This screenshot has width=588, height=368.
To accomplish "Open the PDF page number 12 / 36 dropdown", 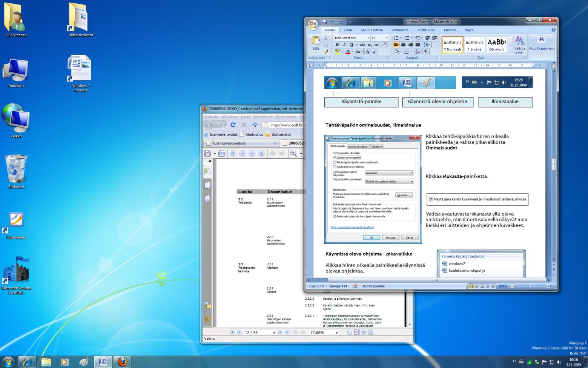I will (x=274, y=333).
